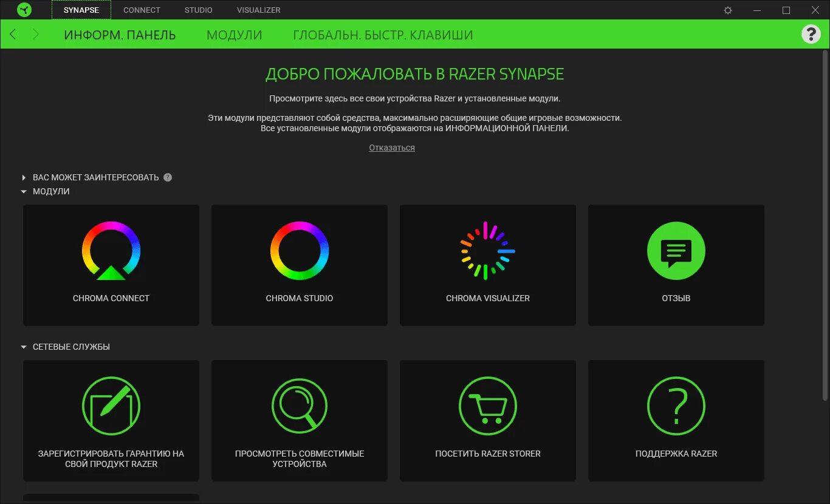This screenshot has height=504, width=830.
Task: Click ПРОСМОТРЕТЬ СОВМЕСТИМЫЕ УСТРОЙСТВА text
Action: tap(300, 458)
